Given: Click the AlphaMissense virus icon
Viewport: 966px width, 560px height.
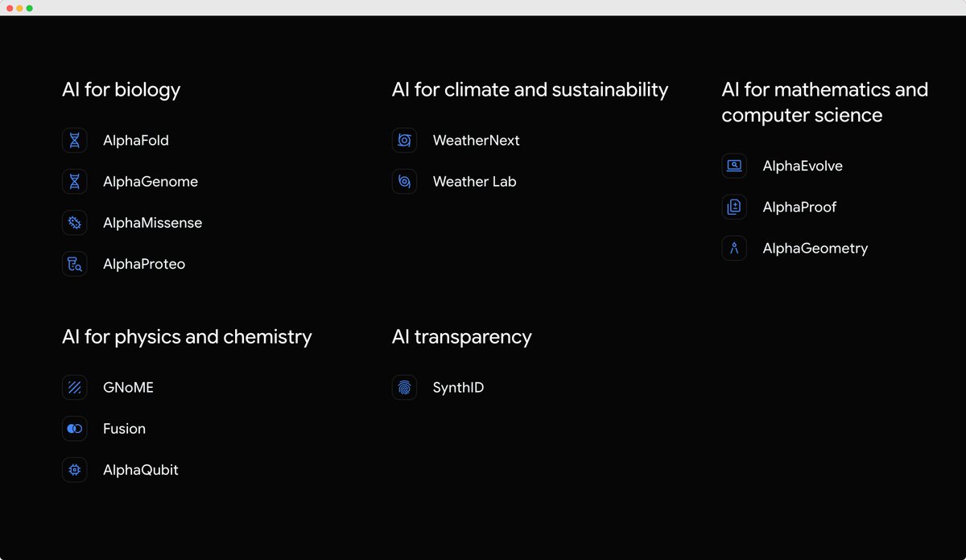Looking at the screenshot, I should pyautogui.click(x=74, y=223).
